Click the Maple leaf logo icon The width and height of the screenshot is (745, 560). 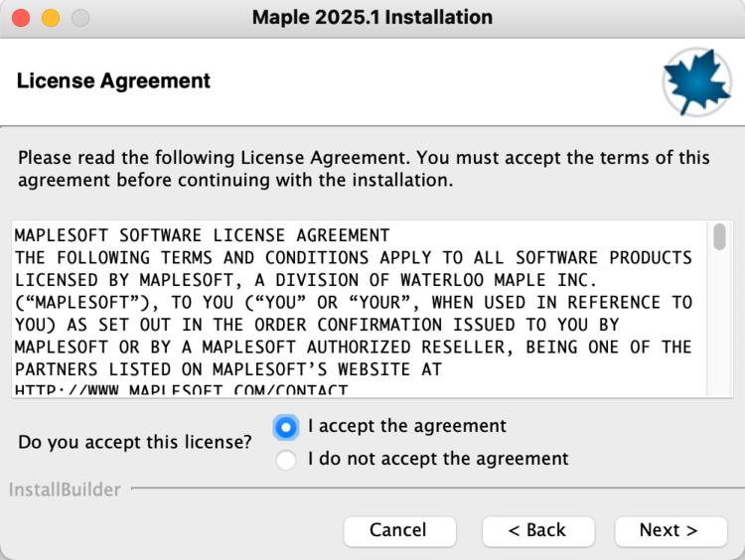pyautogui.click(x=697, y=81)
